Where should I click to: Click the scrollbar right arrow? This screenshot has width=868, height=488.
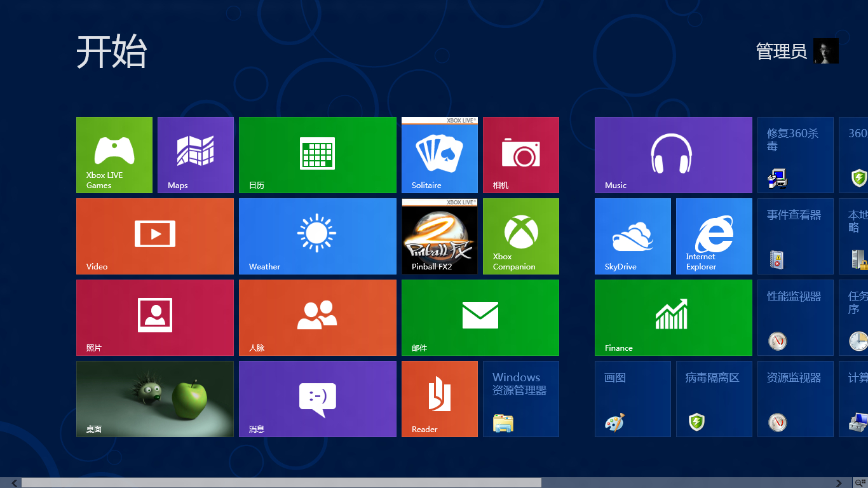click(839, 483)
